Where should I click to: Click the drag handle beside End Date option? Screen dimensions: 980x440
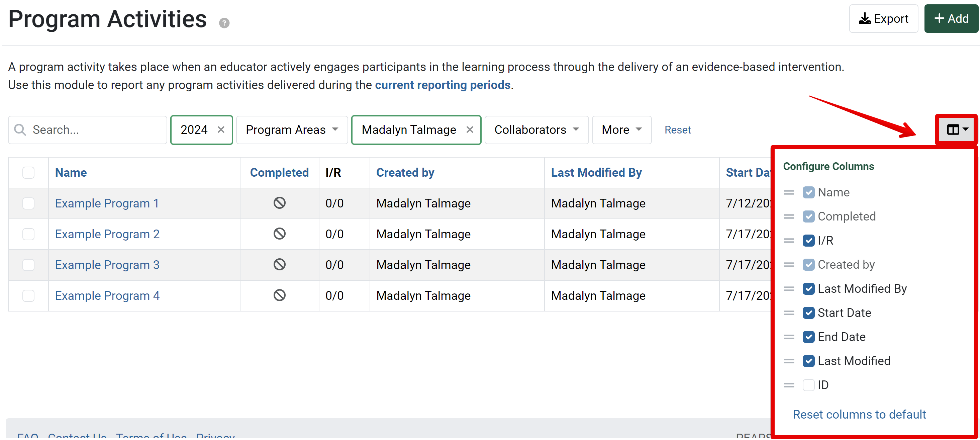click(789, 337)
